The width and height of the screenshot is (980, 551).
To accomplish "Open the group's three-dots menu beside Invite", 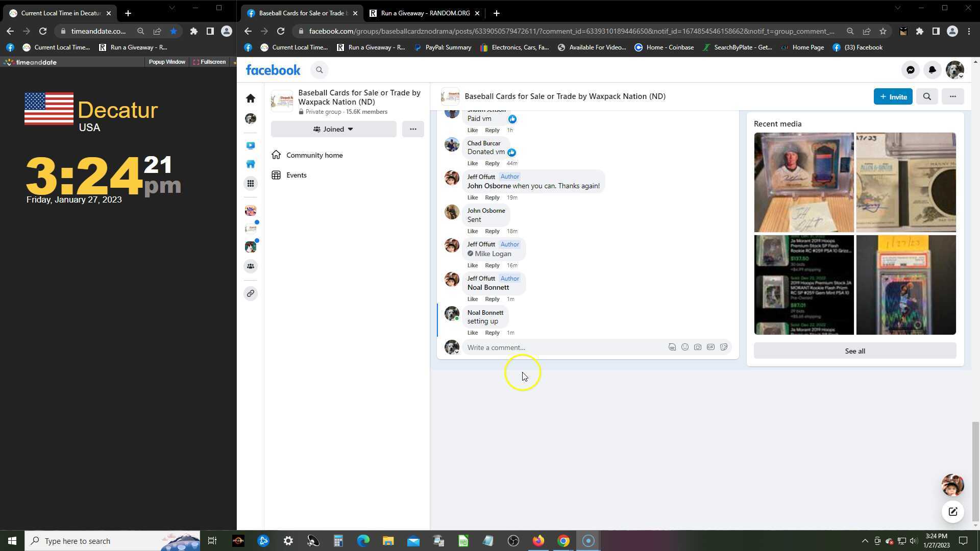I will click(x=952, y=96).
